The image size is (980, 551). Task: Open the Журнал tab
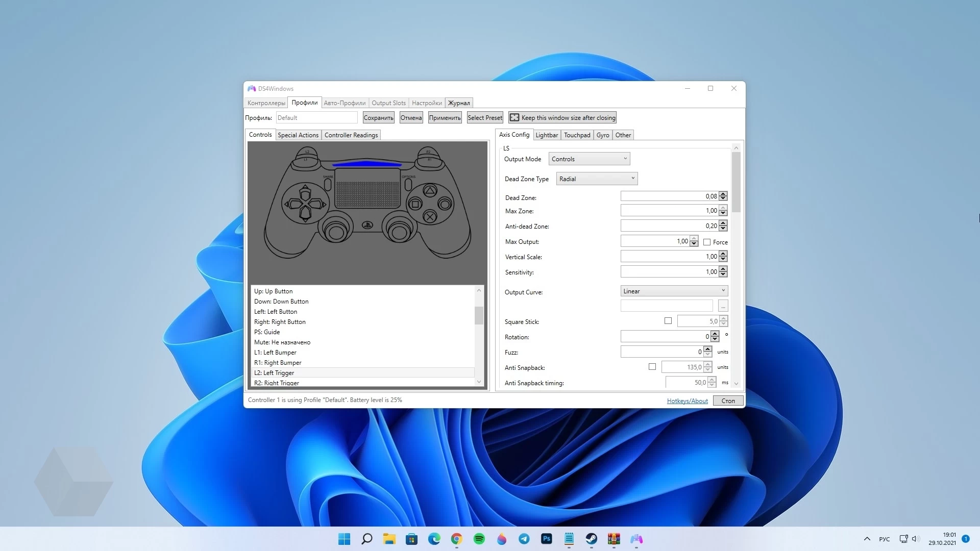(459, 103)
